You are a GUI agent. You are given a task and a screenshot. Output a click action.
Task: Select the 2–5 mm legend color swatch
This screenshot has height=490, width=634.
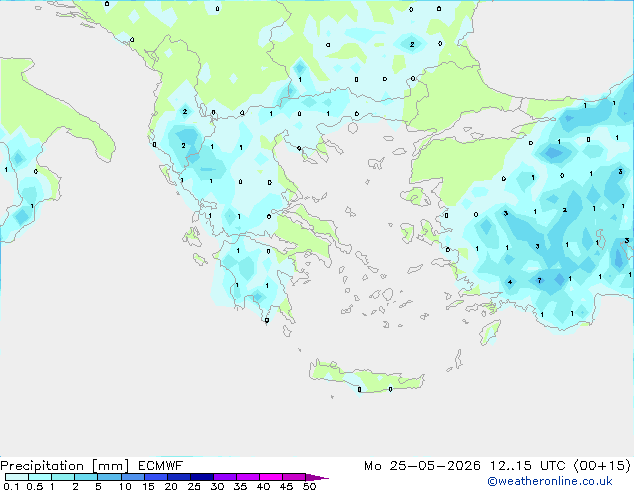[86, 477]
